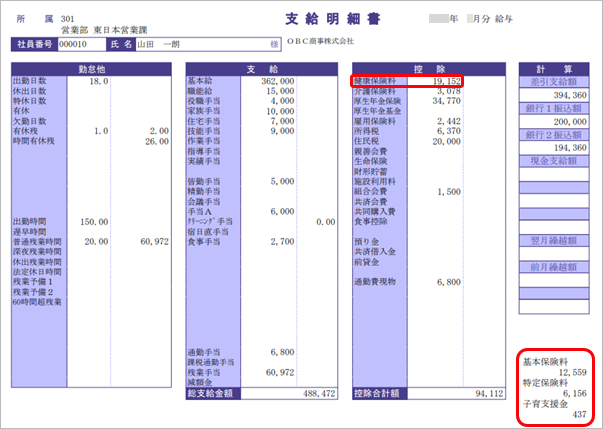This screenshot has width=603, height=429.
Task: Click the 残業手当 amount 60,972
Action: 280,372
